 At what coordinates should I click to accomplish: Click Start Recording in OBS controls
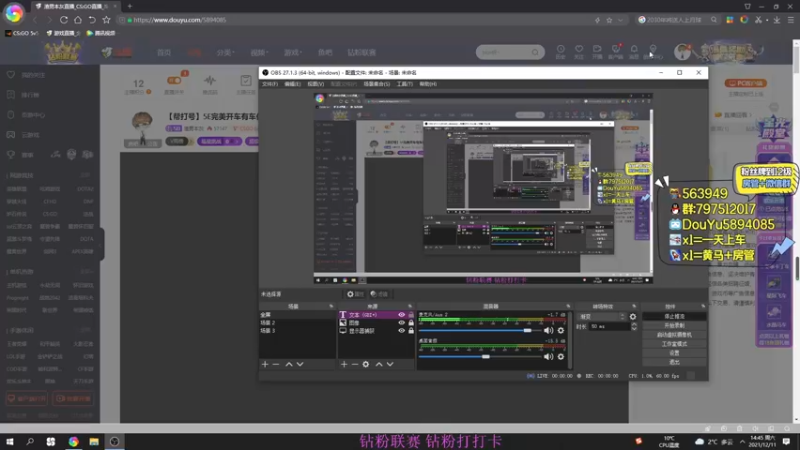[x=674, y=326]
